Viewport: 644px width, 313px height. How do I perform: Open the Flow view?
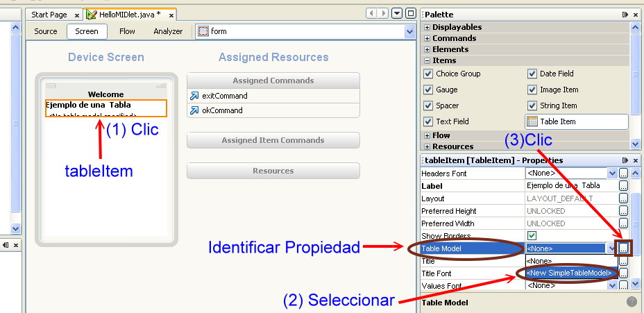[127, 31]
